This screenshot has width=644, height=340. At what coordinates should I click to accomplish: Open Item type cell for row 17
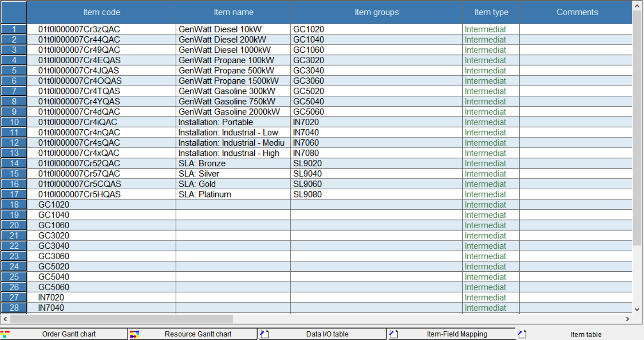pos(491,194)
